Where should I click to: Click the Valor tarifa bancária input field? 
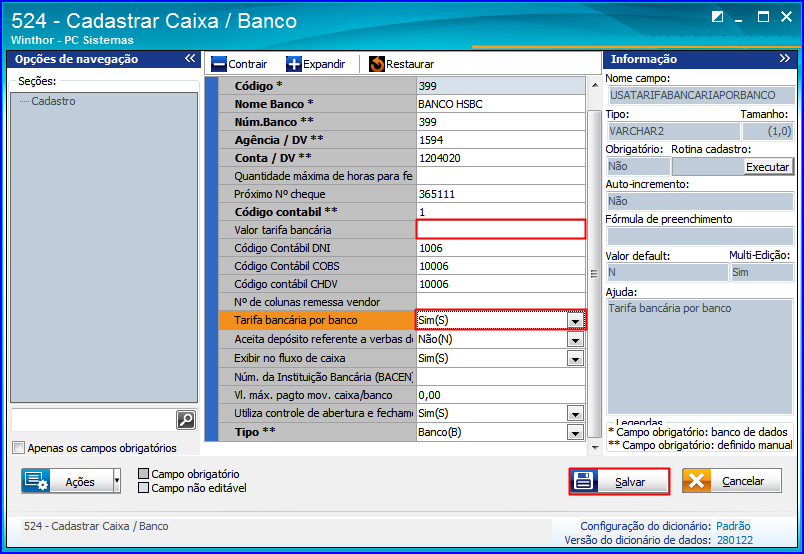point(500,230)
